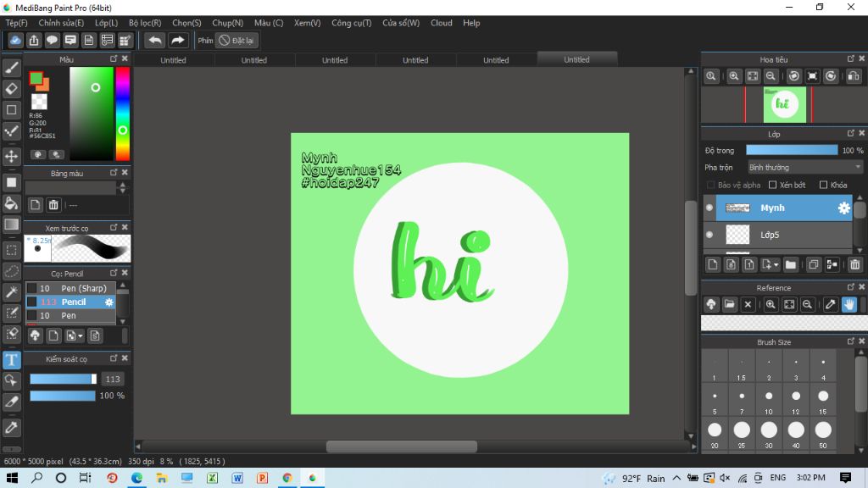This screenshot has height=488, width=868.
Task: Open Microsoft Word from the taskbar
Action: click(237, 478)
